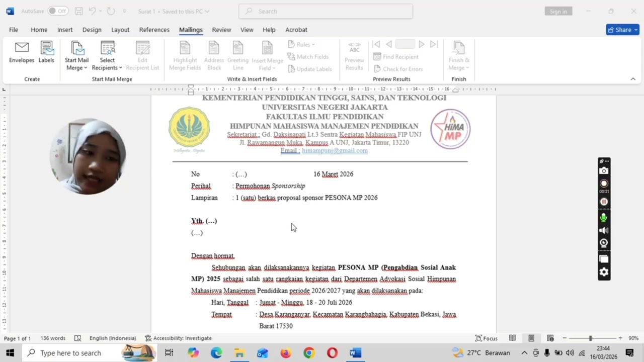Image resolution: width=644 pixels, height=362 pixels.
Task: Toggle Preview Results
Action: click(354, 56)
